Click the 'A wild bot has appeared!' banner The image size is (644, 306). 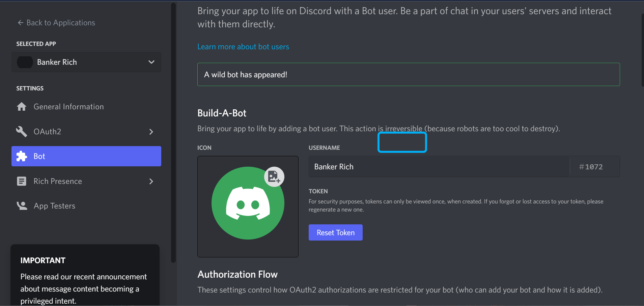pyautogui.click(x=409, y=74)
